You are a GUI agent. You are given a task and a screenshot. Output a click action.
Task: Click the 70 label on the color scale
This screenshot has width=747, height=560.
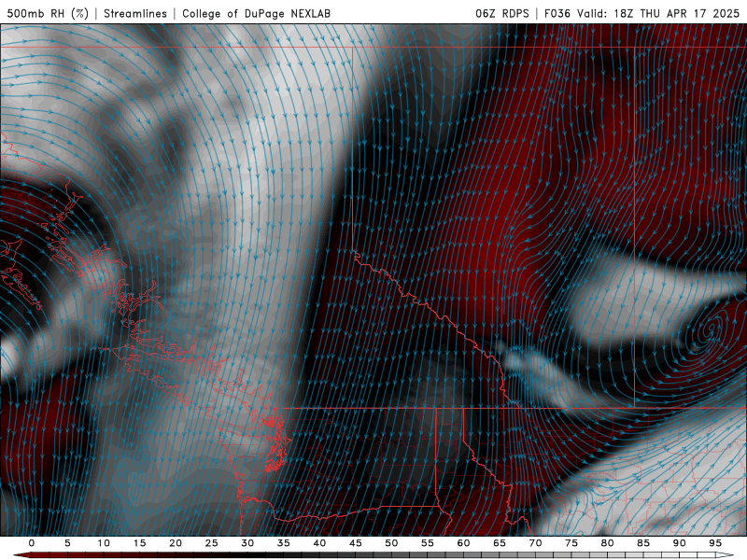535,543
